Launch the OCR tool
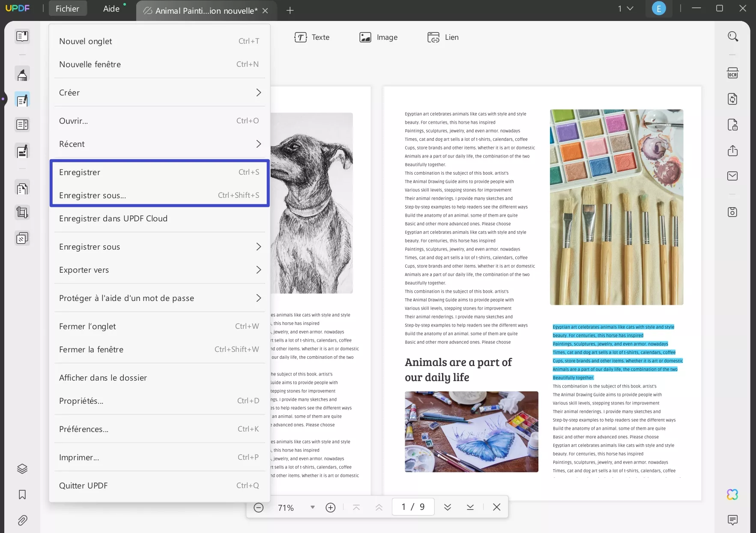 (732, 73)
